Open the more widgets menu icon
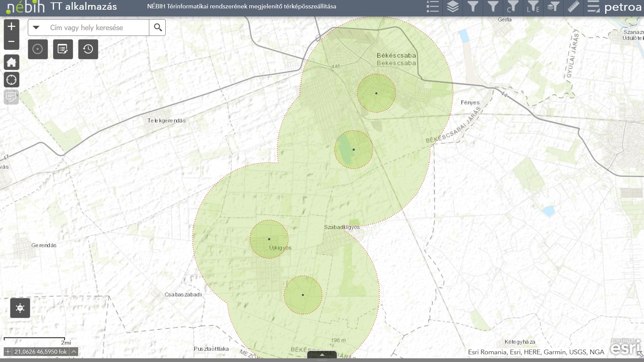The image size is (644, 362). click(593, 7)
